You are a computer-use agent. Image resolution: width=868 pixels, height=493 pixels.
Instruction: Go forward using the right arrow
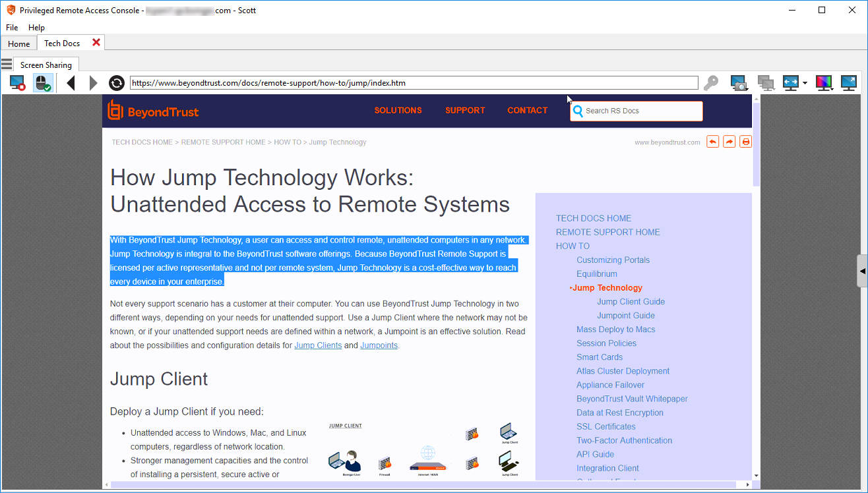[x=93, y=83]
